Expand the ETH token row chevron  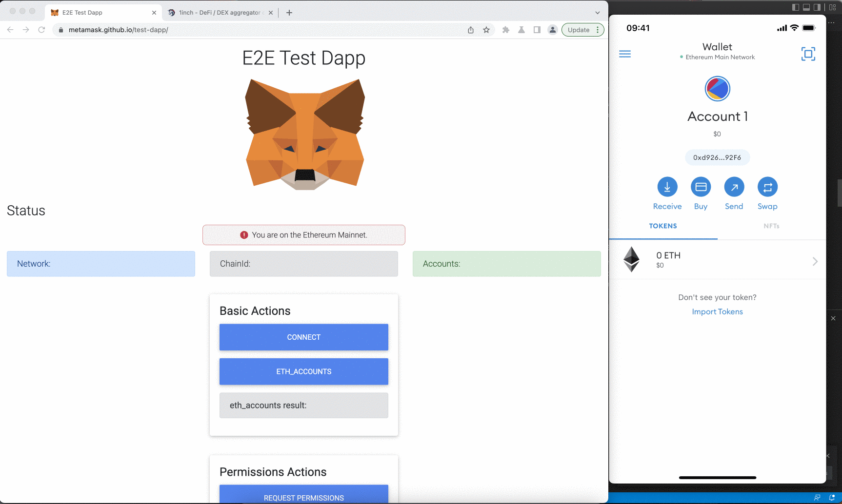point(814,262)
